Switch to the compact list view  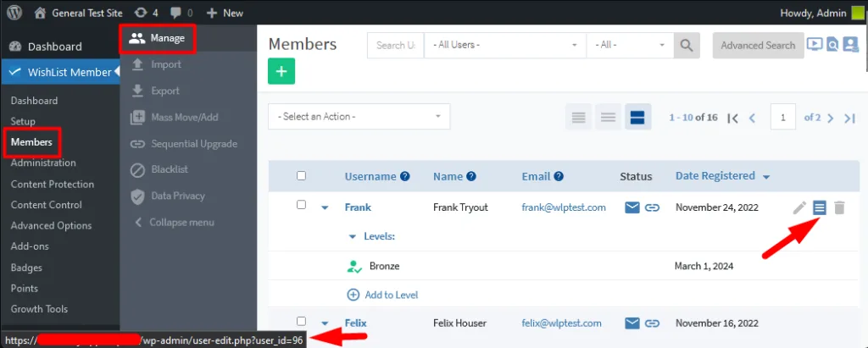tap(578, 118)
